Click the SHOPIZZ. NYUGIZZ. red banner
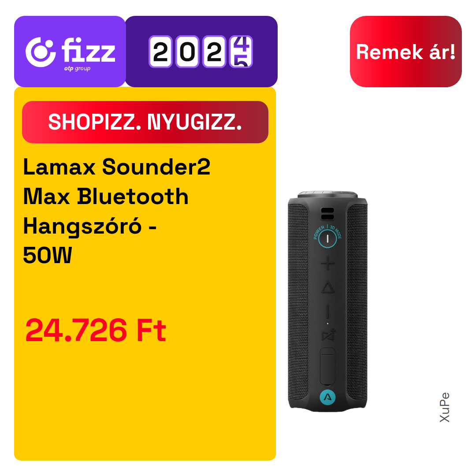This screenshot has width=476, height=476. (x=145, y=122)
